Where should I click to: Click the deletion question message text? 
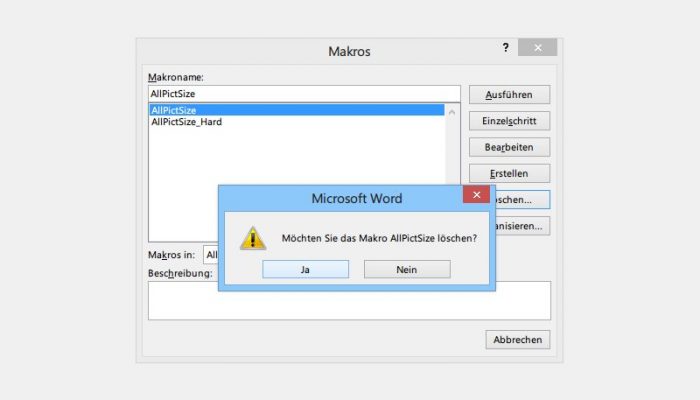point(379,238)
